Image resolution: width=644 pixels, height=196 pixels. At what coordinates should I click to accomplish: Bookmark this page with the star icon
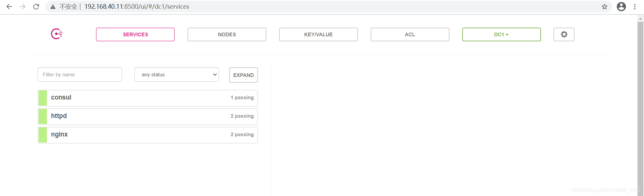pos(604,6)
